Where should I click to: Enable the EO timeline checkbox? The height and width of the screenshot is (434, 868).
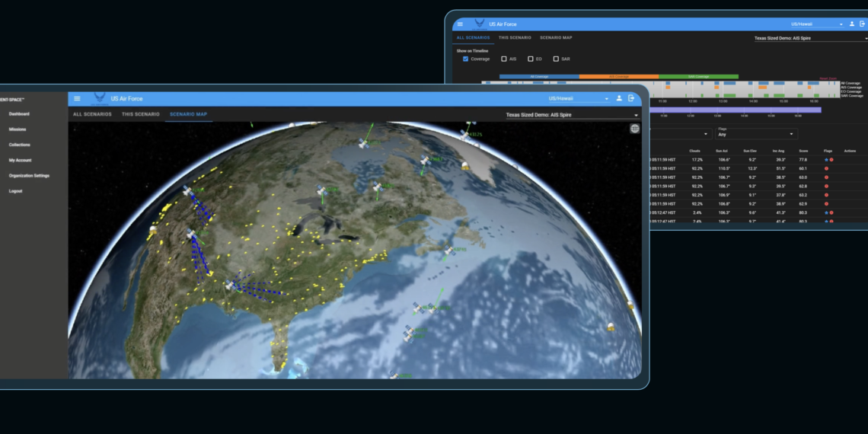pos(531,59)
